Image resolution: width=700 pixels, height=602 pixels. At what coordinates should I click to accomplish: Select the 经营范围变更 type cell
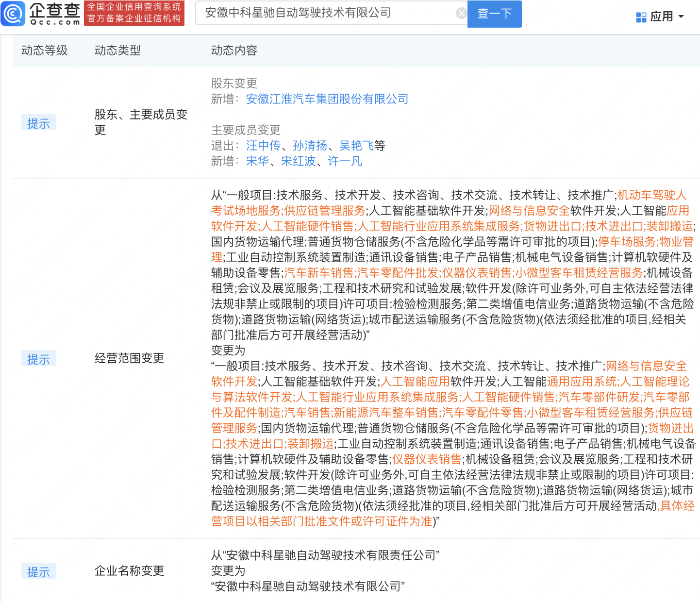129,358
